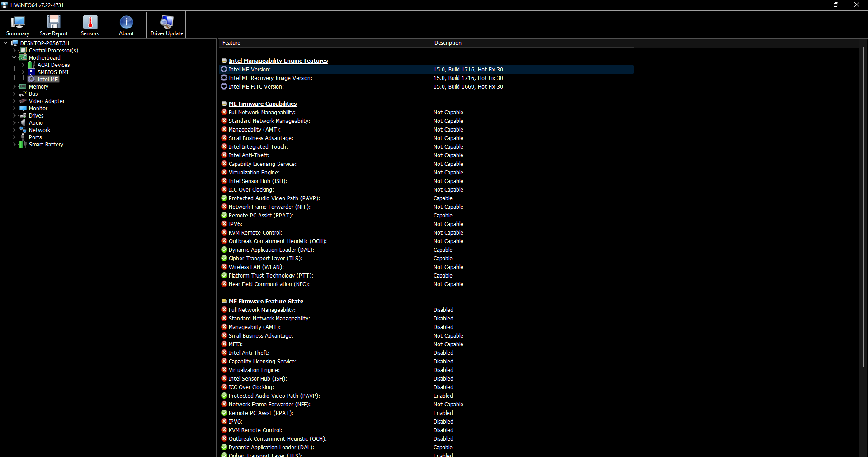The height and width of the screenshot is (457, 868).
Task: Click the Ports icon in tree
Action: point(23,137)
